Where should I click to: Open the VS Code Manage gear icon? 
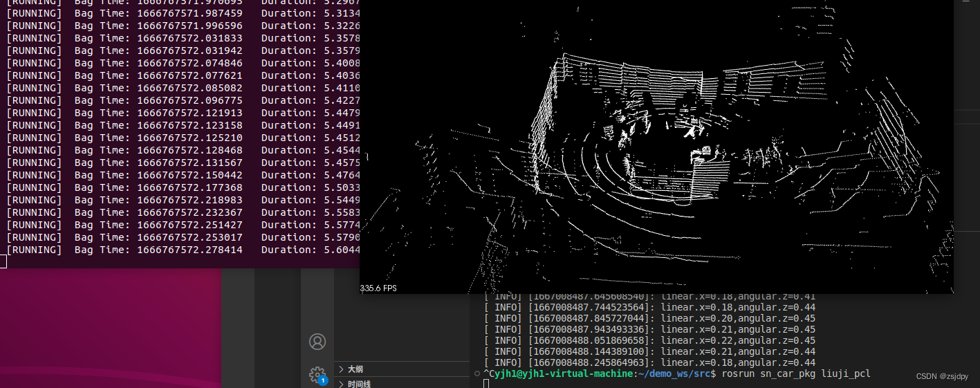tap(318, 376)
